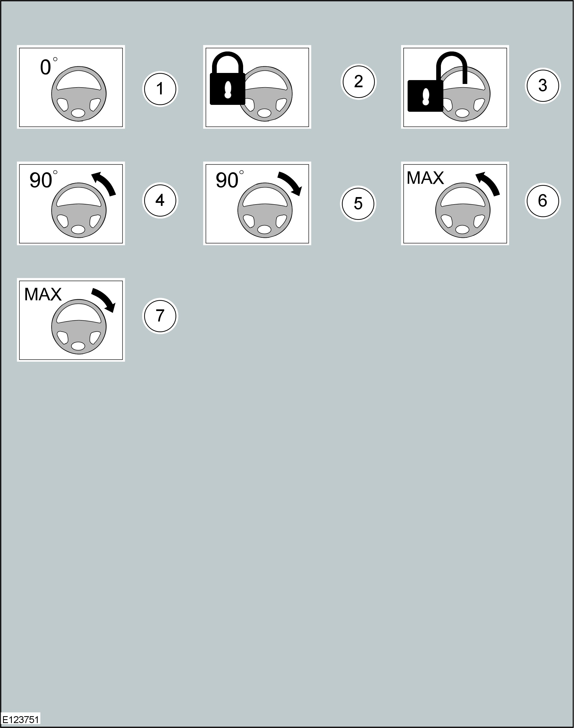The height and width of the screenshot is (728, 574).
Task: Click callout number 7 circle
Action: [x=160, y=316]
